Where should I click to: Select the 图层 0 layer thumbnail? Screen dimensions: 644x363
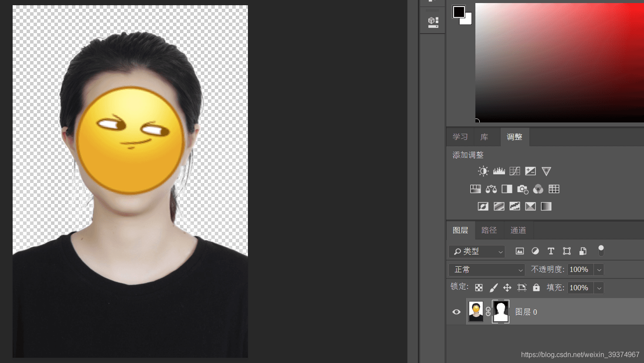point(476,312)
